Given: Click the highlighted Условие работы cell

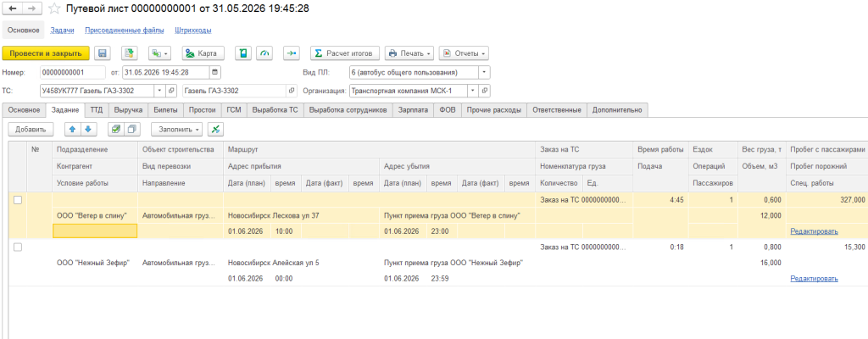Looking at the screenshot, I should click(95, 231).
